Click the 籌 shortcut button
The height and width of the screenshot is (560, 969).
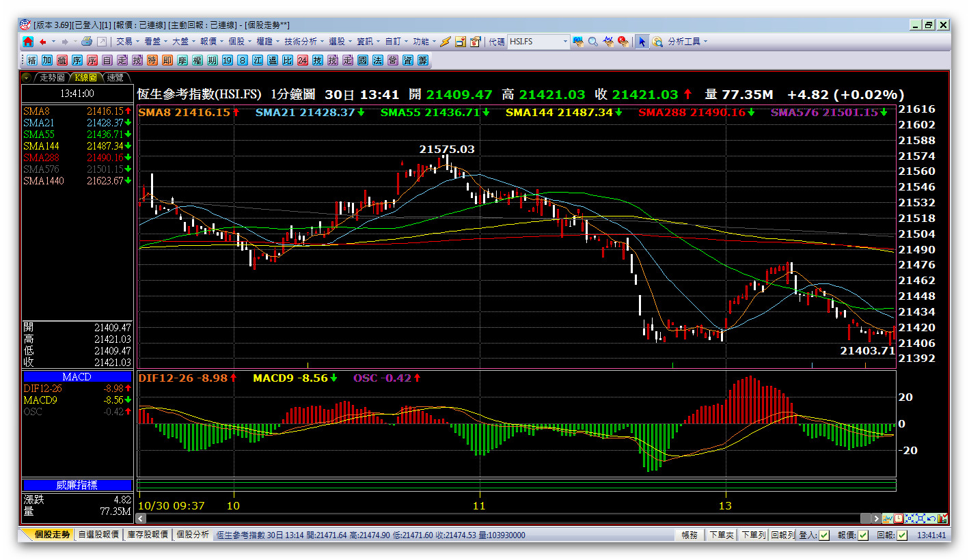[422, 60]
